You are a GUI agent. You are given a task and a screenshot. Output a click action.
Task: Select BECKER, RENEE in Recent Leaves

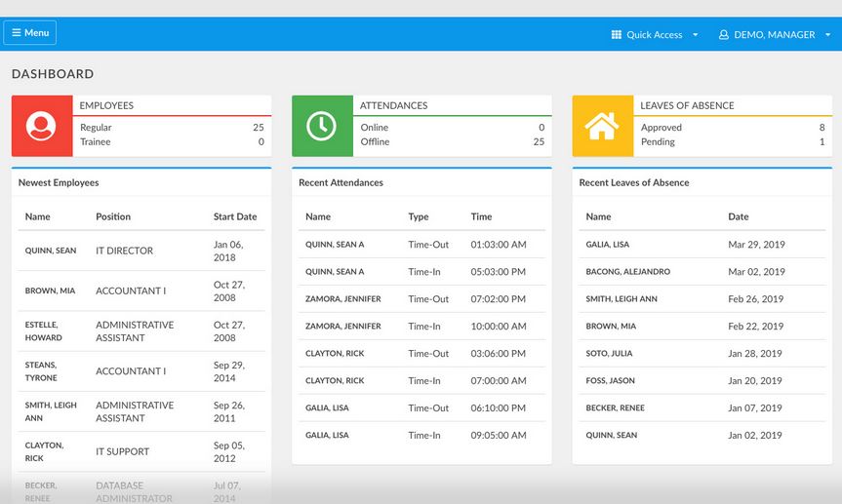615,408
